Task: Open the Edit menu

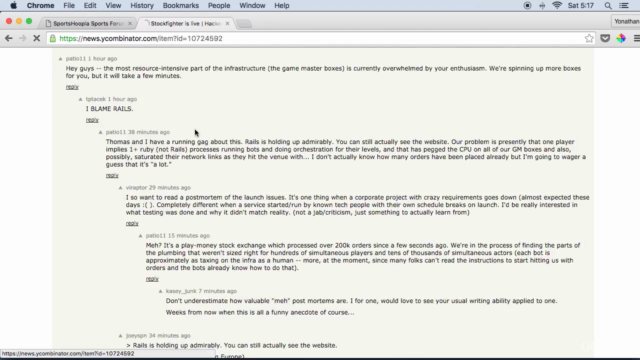Action: click(90, 6)
